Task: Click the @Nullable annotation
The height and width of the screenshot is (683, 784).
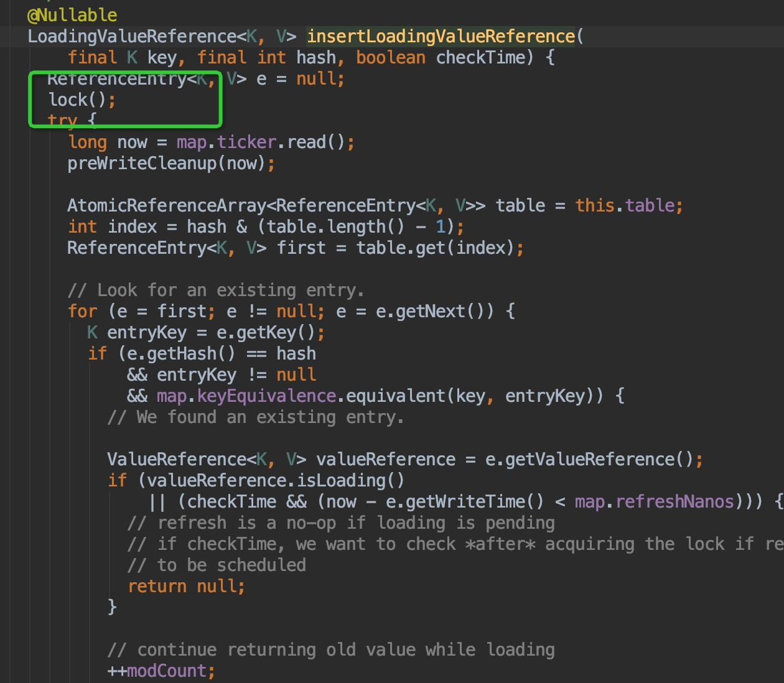Action: click(x=72, y=15)
